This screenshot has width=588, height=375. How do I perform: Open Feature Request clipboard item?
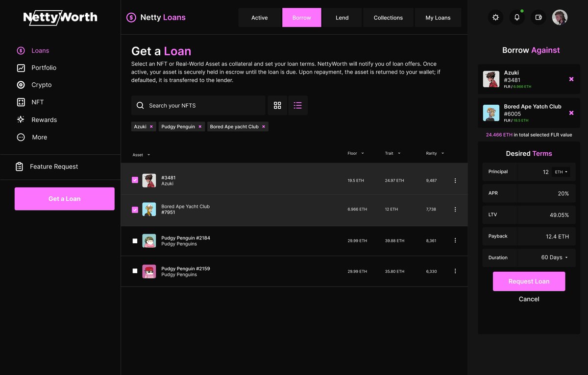(47, 166)
